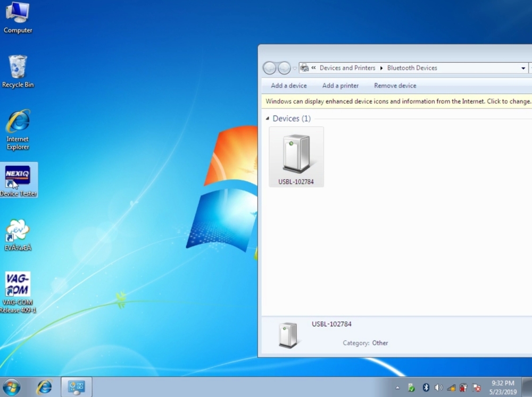The height and width of the screenshot is (397, 532).
Task: Click the double chevron in address bar
Action: [313, 68]
